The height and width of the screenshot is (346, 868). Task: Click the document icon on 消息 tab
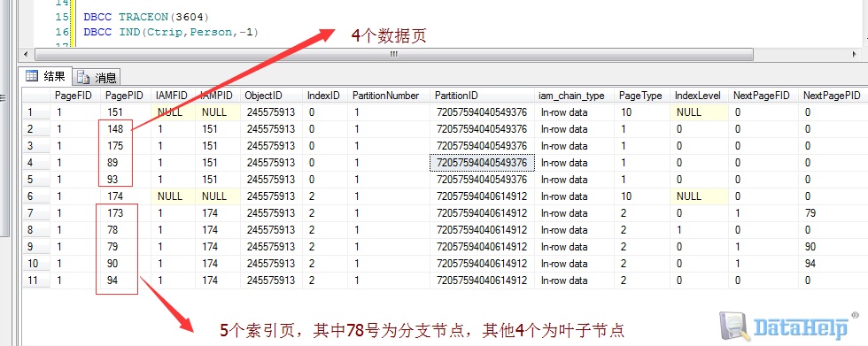coord(83,77)
